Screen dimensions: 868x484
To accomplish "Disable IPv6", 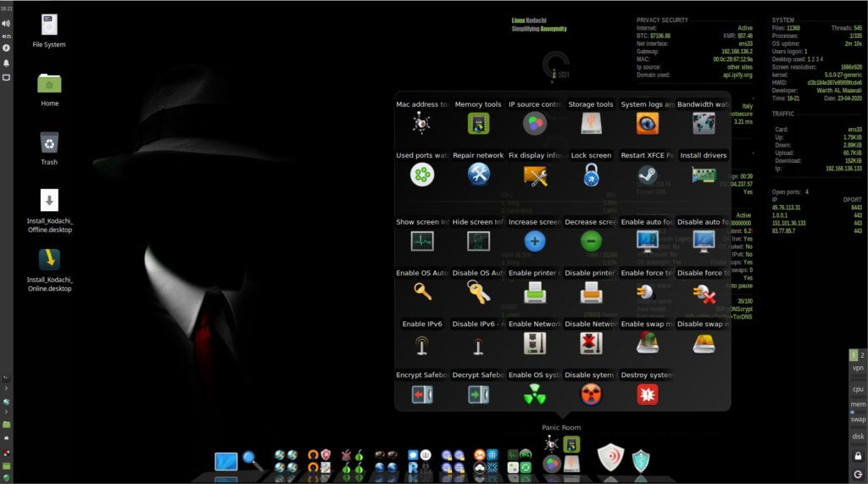I will point(478,343).
